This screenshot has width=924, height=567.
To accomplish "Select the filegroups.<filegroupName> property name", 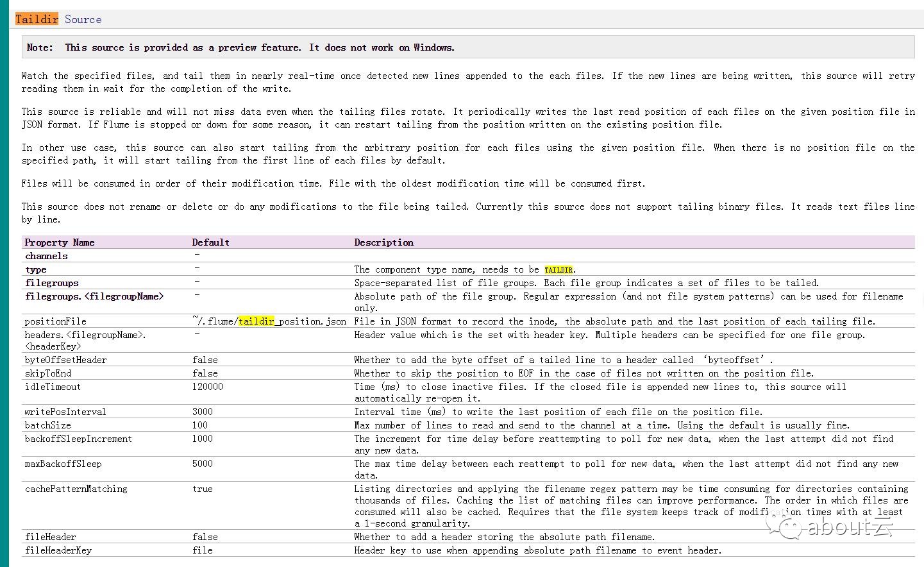I will (x=94, y=296).
